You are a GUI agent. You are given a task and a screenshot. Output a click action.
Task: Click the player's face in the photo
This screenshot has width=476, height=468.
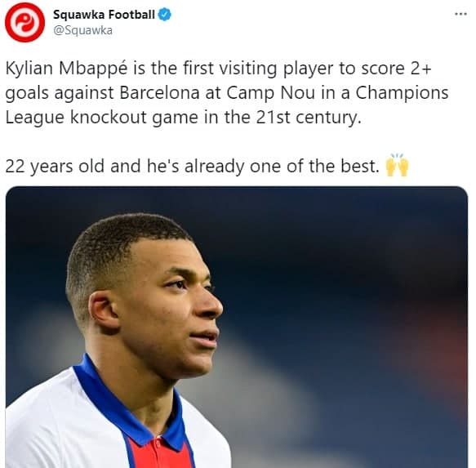point(170,307)
